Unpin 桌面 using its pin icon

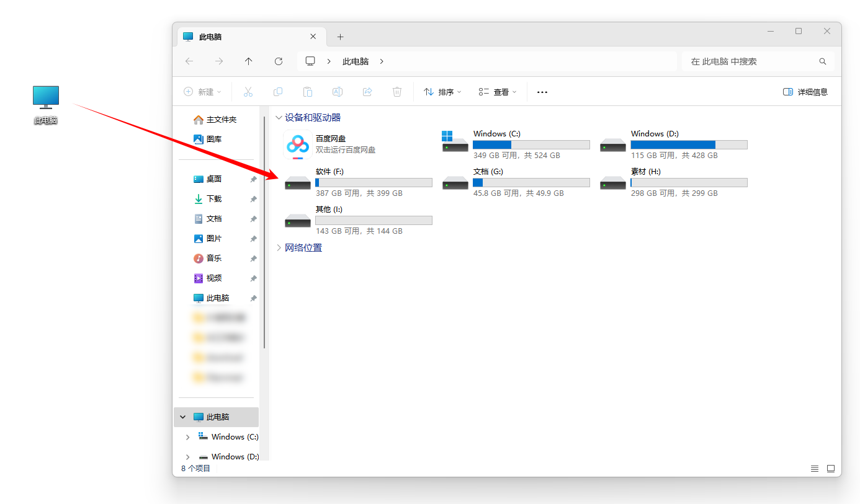[253, 179]
